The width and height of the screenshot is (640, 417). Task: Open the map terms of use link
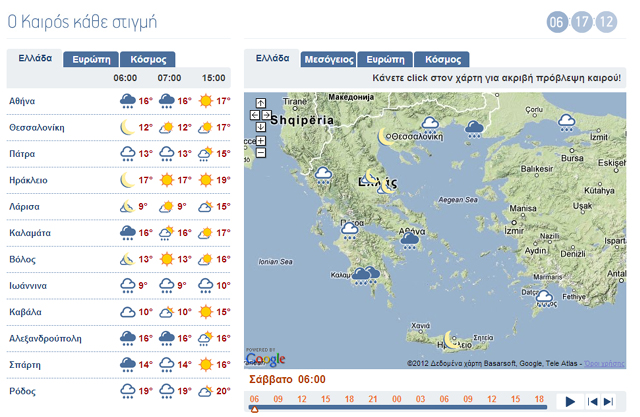(x=604, y=363)
